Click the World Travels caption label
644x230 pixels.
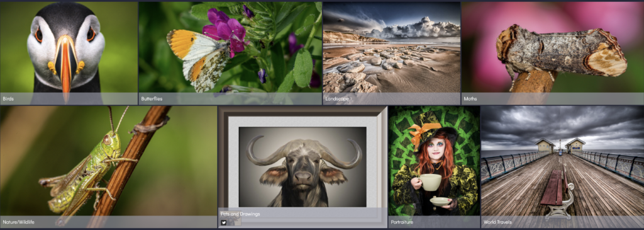point(497,222)
